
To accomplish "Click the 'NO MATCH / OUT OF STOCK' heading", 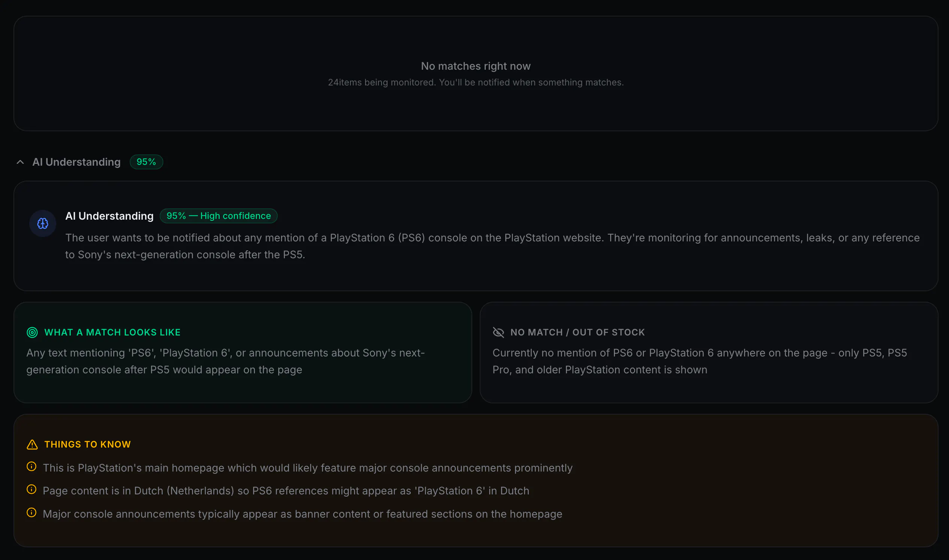I will [578, 332].
